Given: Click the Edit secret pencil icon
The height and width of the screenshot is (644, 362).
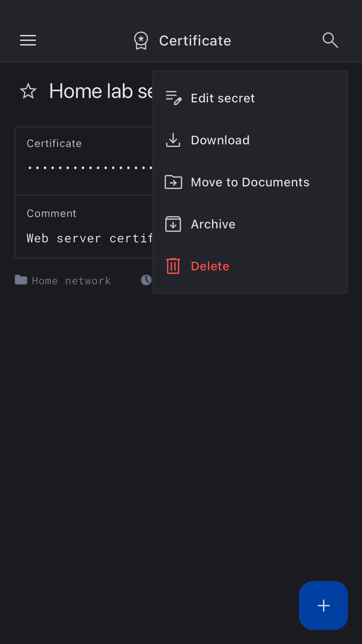Looking at the screenshot, I should click(173, 98).
